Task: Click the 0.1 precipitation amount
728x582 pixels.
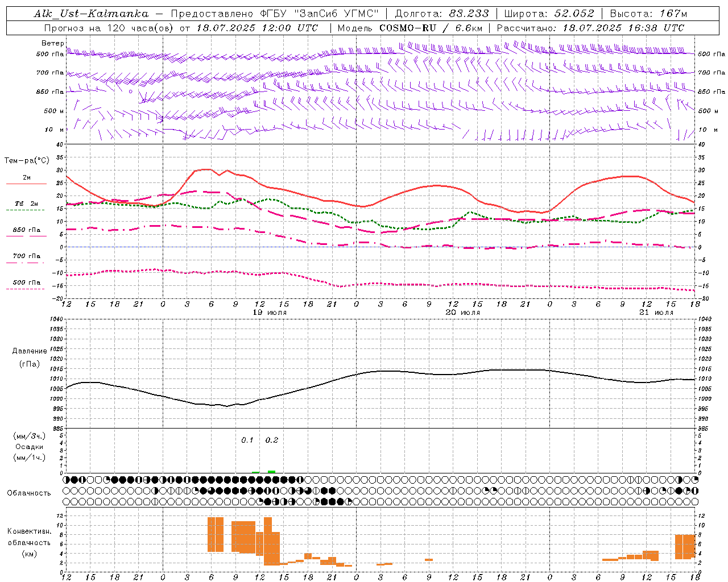Action: (247, 440)
